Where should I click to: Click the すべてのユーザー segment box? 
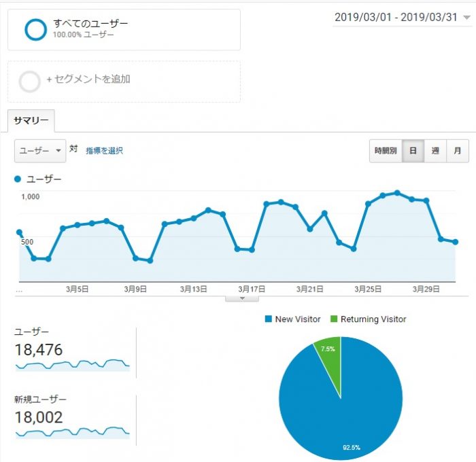[x=124, y=29]
